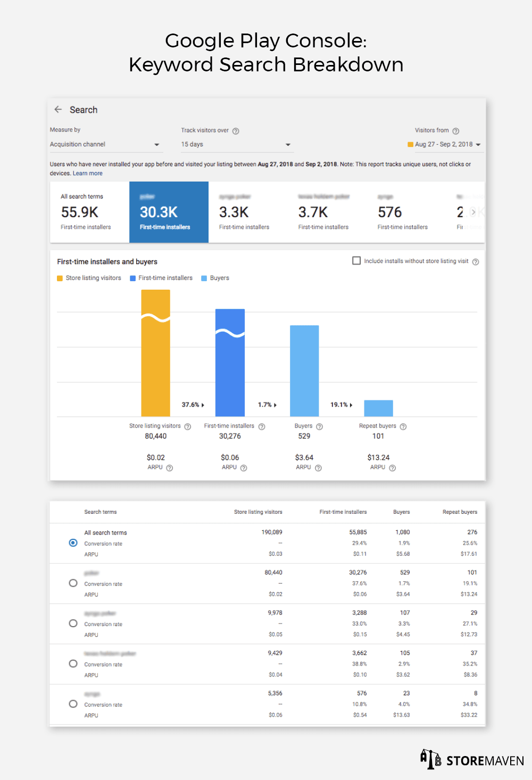Click the 37.6% conversion arrow indicator
The width and height of the screenshot is (532, 780).
[x=193, y=405]
